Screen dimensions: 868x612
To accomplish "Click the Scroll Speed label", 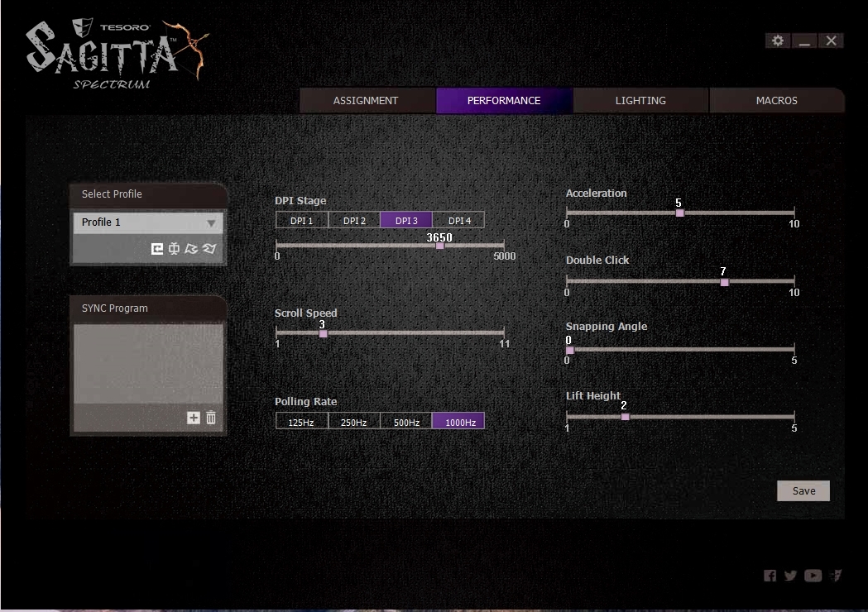I will point(305,313).
